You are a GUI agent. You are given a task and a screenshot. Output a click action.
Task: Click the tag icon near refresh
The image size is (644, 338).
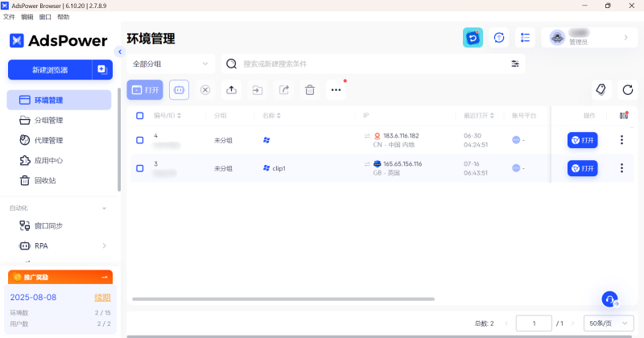pos(601,90)
